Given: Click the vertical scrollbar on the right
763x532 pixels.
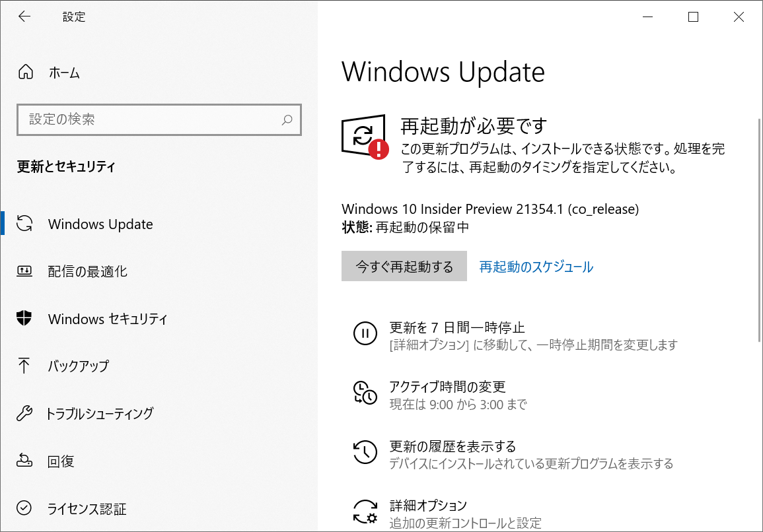Looking at the screenshot, I should pos(759,230).
